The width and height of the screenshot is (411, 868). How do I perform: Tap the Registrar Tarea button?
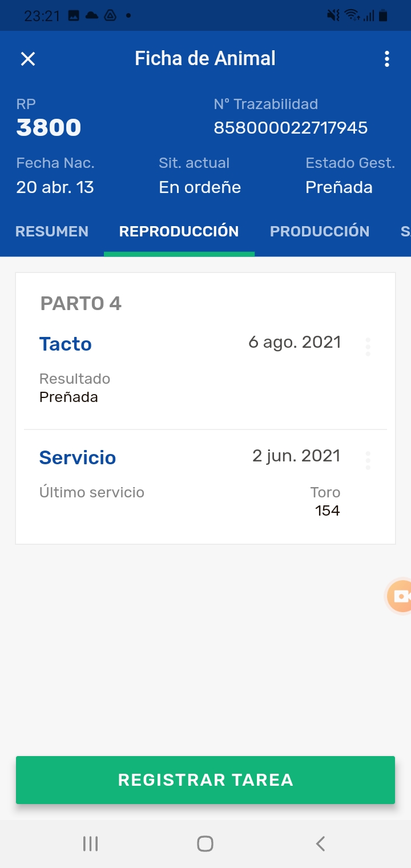(x=205, y=780)
